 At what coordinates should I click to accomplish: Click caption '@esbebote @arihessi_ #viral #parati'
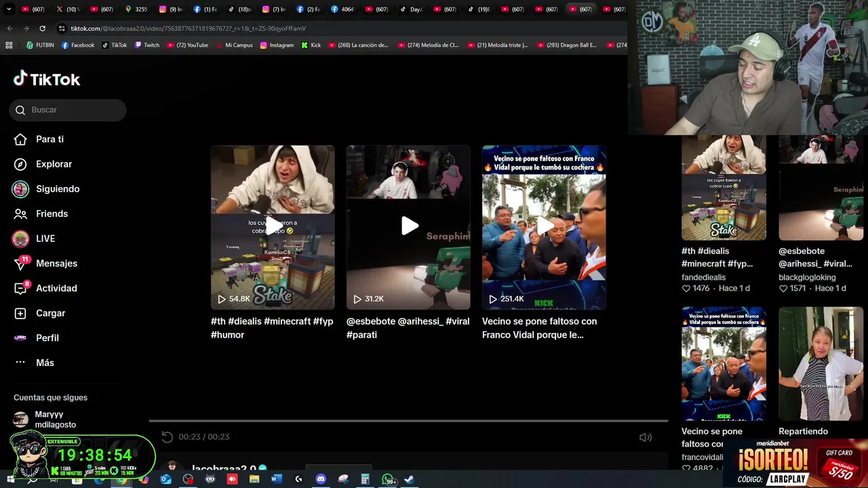pyautogui.click(x=408, y=328)
